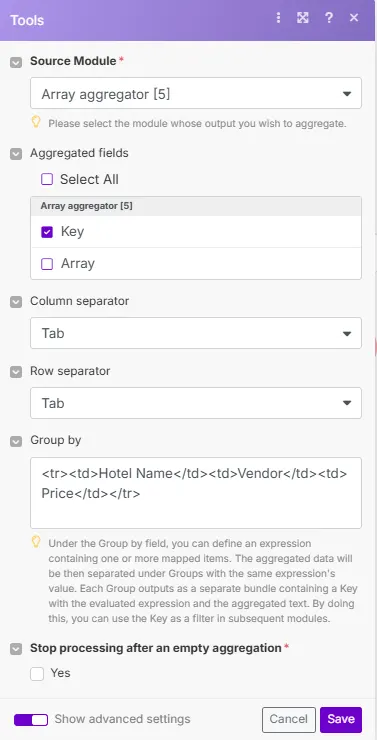Turn off Show advanced settings switch
The height and width of the screenshot is (740, 377).
pyautogui.click(x=31, y=719)
